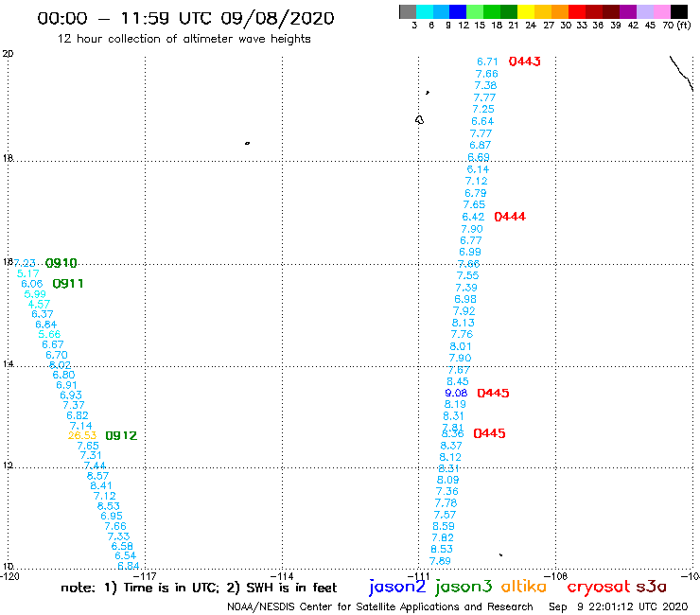The image size is (700, 615).
Task: Click the note about UTC and feet
Action: 199,588
